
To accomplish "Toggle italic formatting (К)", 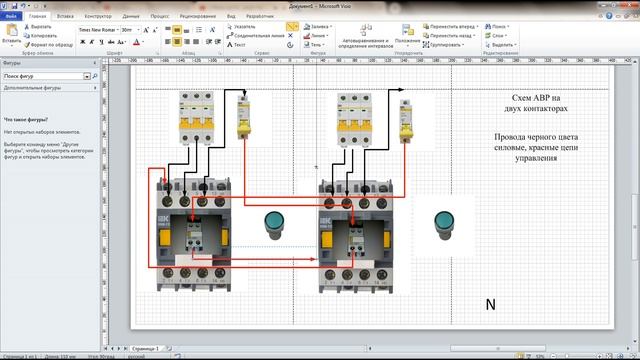I will pos(92,42).
